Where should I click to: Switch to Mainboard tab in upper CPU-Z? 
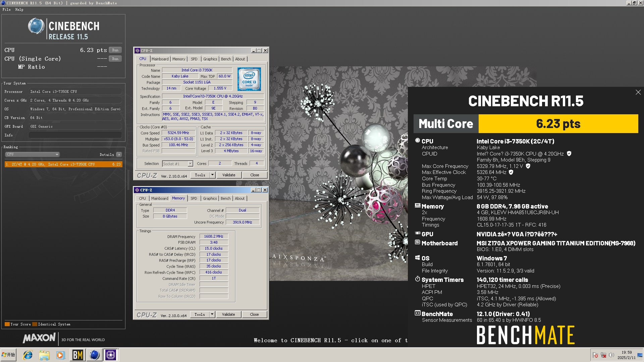click(160, 59)
